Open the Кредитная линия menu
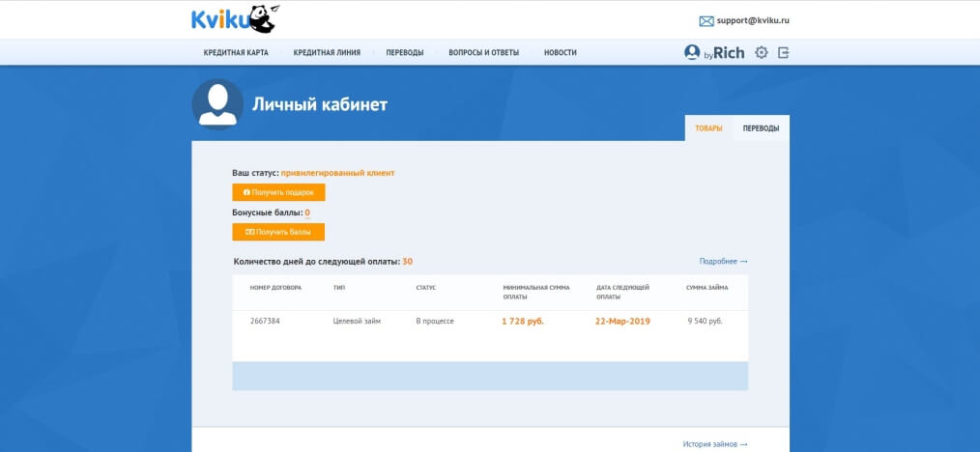980x452 pixels. (x=327, y=53)
